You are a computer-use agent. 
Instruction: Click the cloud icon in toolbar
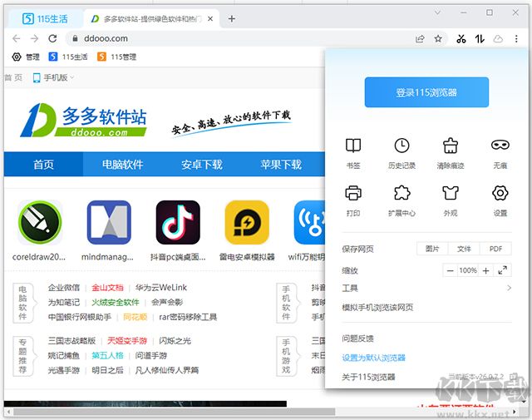pyautogui.click(x=498, y=39)
